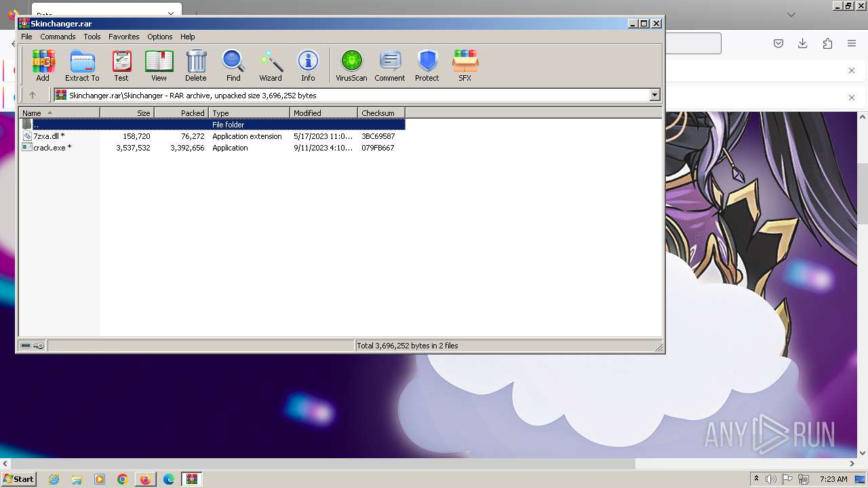Click the status bar drive icon

[x=26, y=346]
